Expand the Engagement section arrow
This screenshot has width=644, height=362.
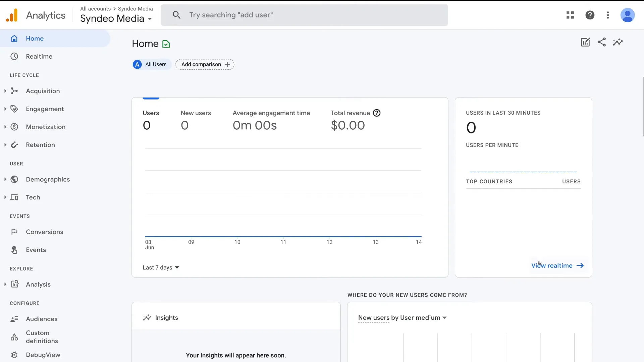click(5, 109)
